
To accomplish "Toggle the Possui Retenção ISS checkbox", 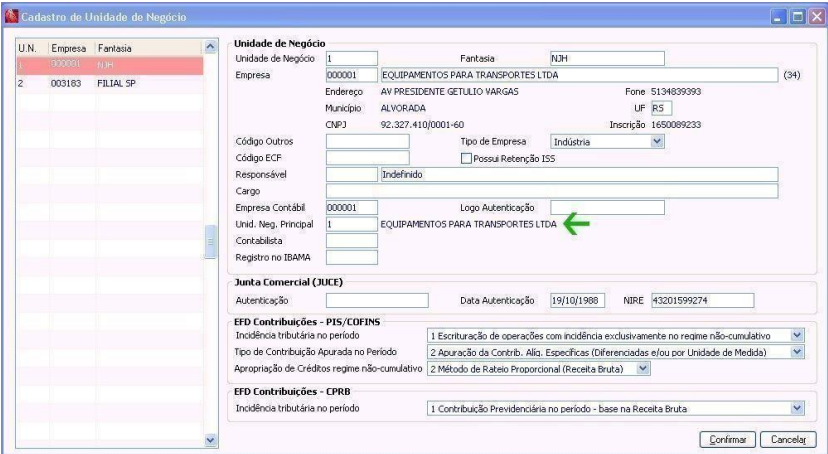I will (466, 158).
